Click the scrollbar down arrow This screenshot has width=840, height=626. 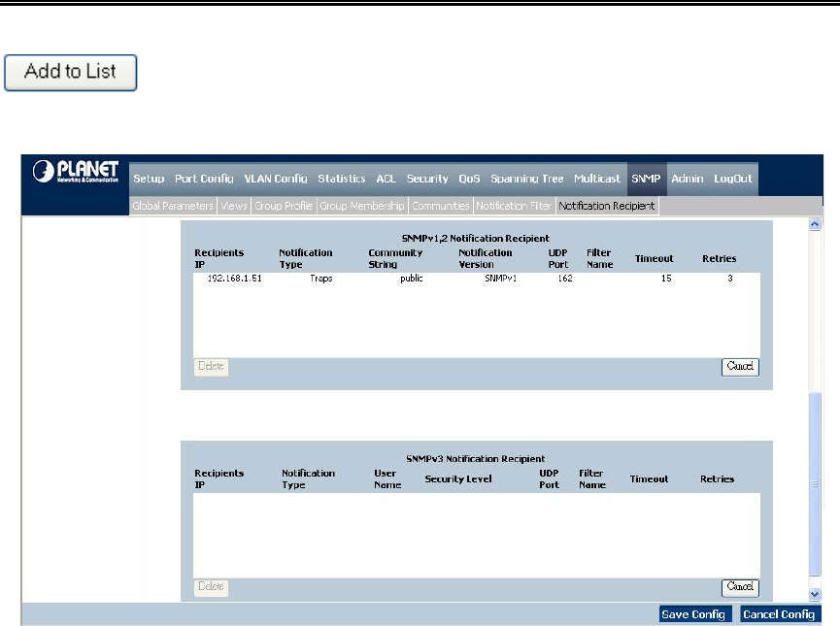(815, 594)
